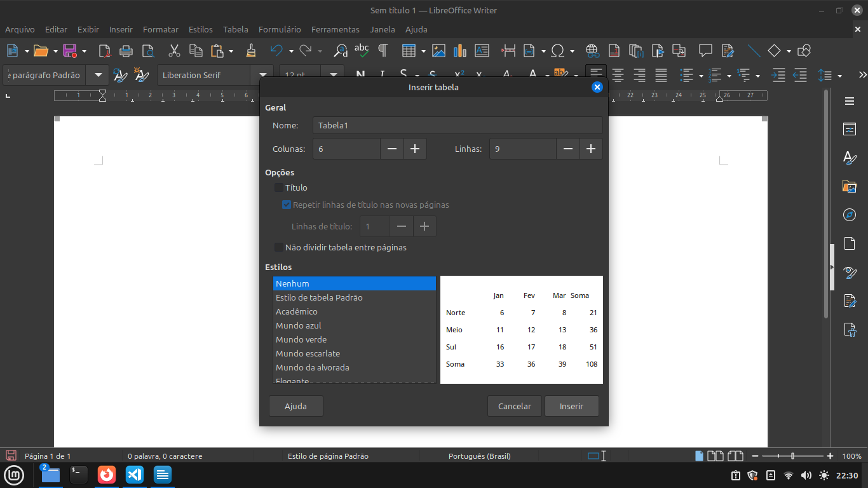Insert a chart
Viewport: 868px width, 488px height.
460,51
